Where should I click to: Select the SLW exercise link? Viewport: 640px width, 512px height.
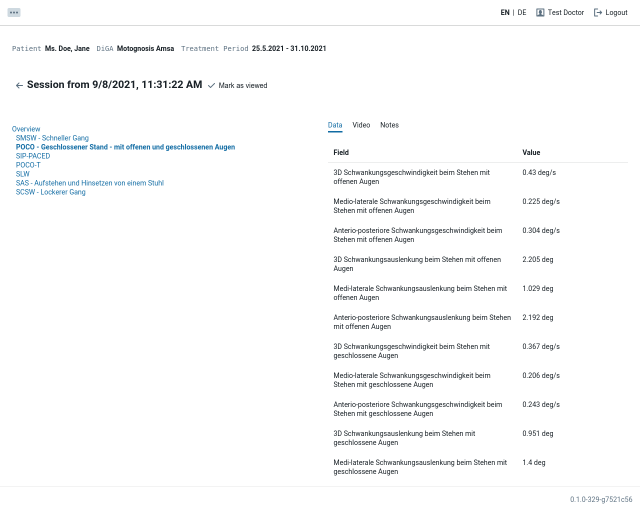click(x=23, y=174)
